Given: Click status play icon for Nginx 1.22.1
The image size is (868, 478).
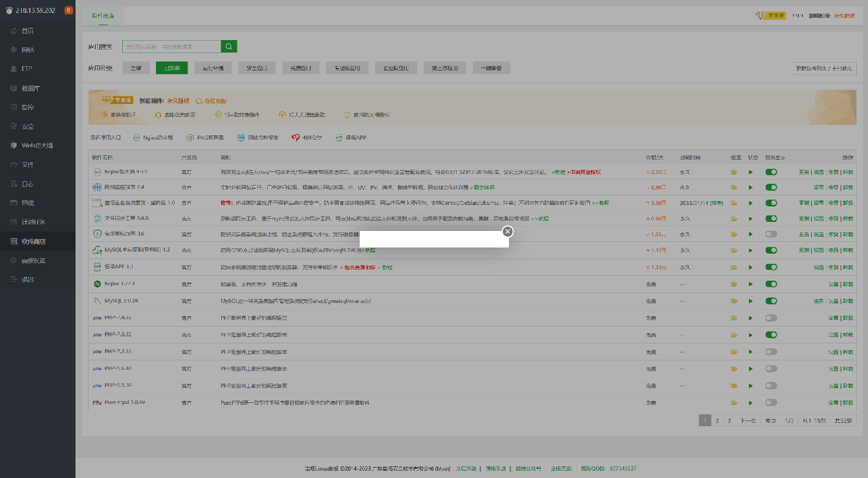Looking at the screenshot, I should (751, 284).
